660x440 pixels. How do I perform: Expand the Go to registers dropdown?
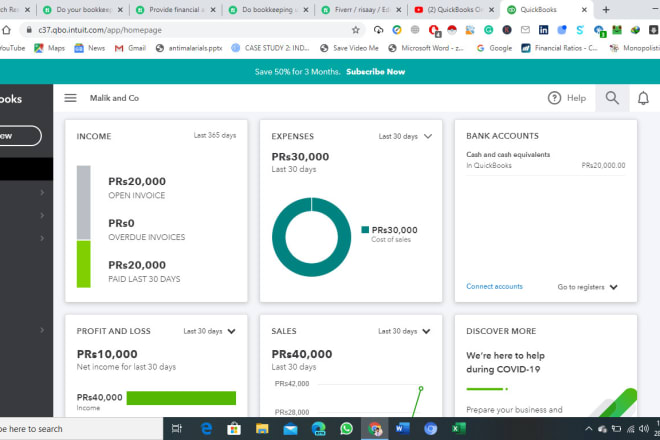(588, 287)
